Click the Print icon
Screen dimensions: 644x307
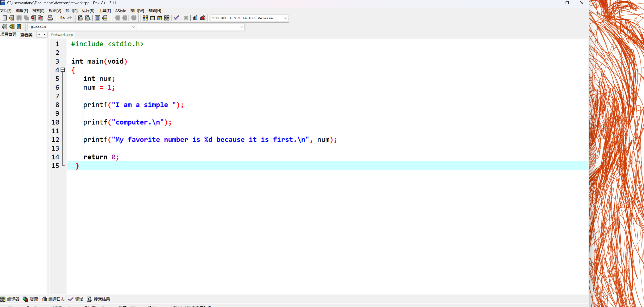point(50,18)
